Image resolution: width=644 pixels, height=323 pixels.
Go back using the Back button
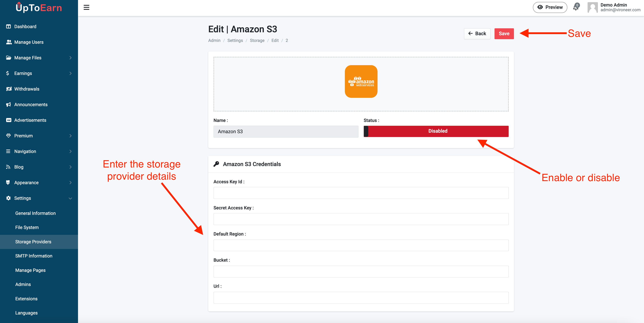pos(477,34)
